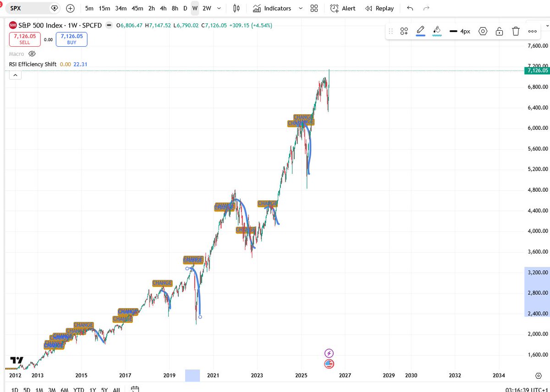Click the blue BUY 7,126.05 button
The width and height of the screenshot is (550, 392).
(x=71, y=39)
